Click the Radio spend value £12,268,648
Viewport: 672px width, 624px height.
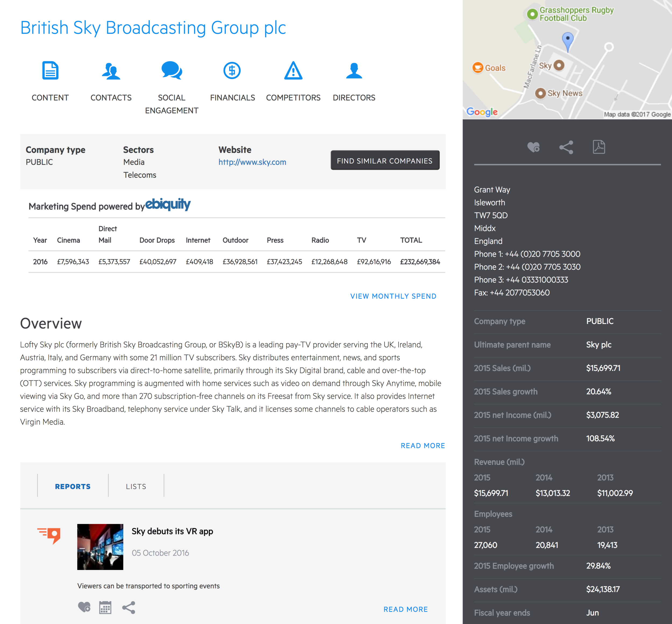coord(329,262)
